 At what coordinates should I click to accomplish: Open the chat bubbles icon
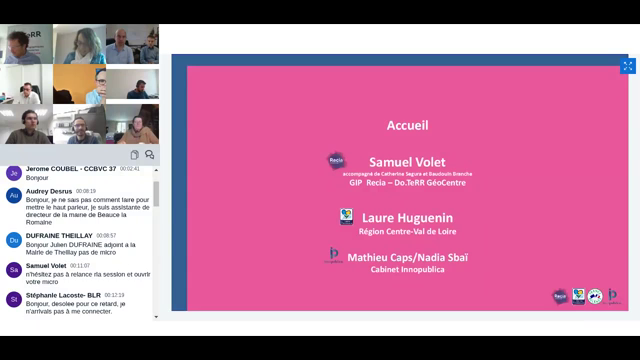click(149, 154)
